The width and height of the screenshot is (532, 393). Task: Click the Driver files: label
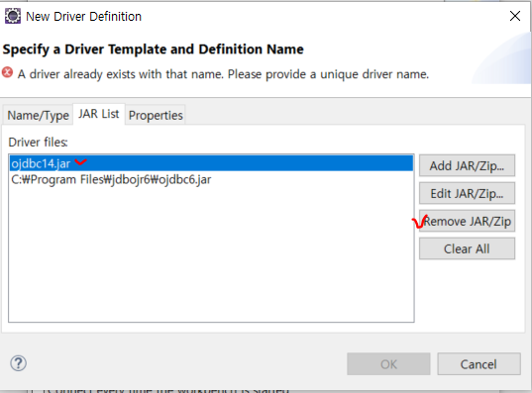[38, 143]
